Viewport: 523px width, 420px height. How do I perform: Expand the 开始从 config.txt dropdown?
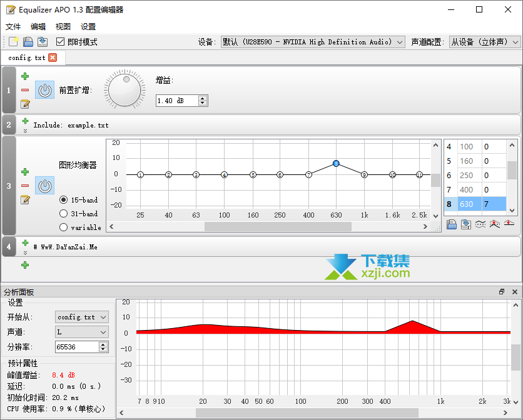81,317
